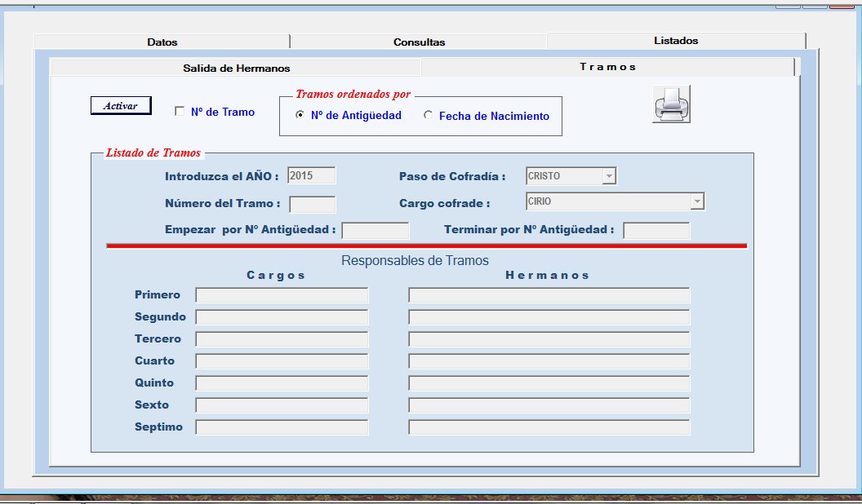Click the printer icon
Image resolution: width=862 pixels, height=504 pixels.
(671, 104)
